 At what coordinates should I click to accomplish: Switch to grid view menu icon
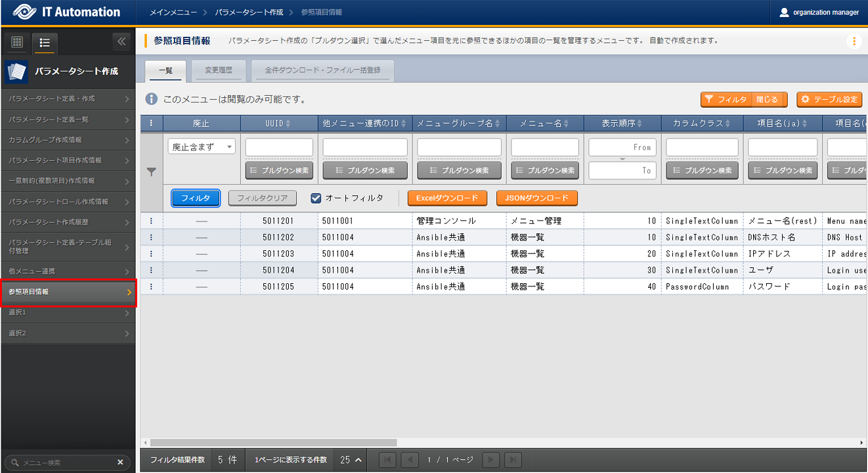point(18,43)
